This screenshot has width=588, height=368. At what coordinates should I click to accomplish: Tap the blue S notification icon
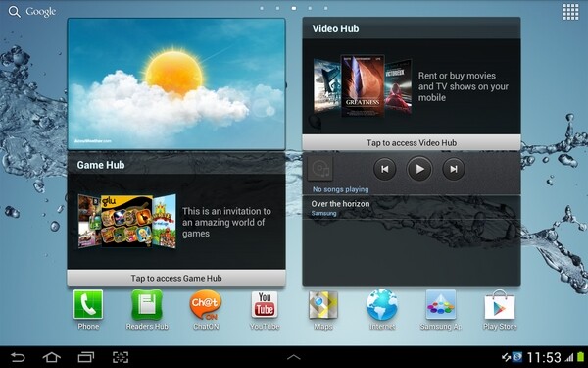(x=517, y=357)
